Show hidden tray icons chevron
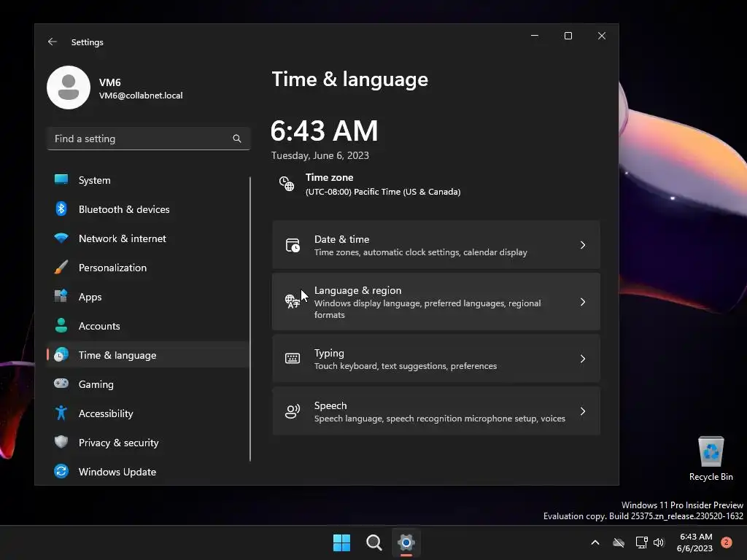Screen dimensions: 747x560 click(595, 542)
